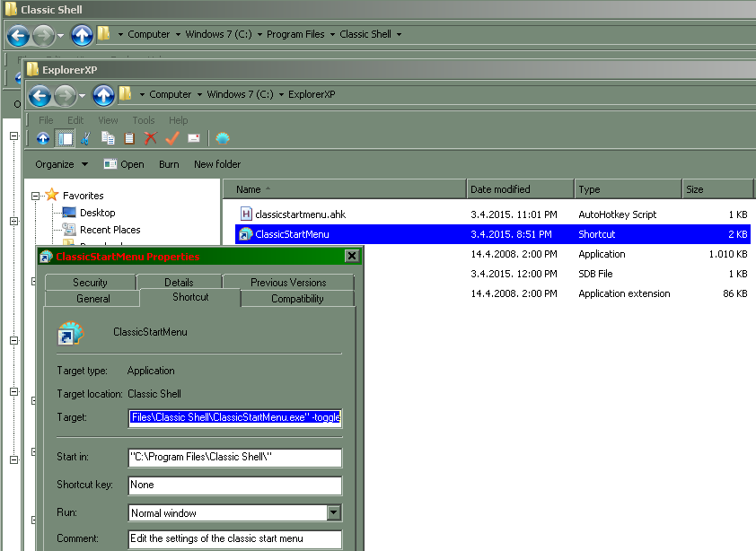756x551 pixels.
Task: Expand arrow before Computer in ExplorerXP breadcrumb
Action: (142, 94)
